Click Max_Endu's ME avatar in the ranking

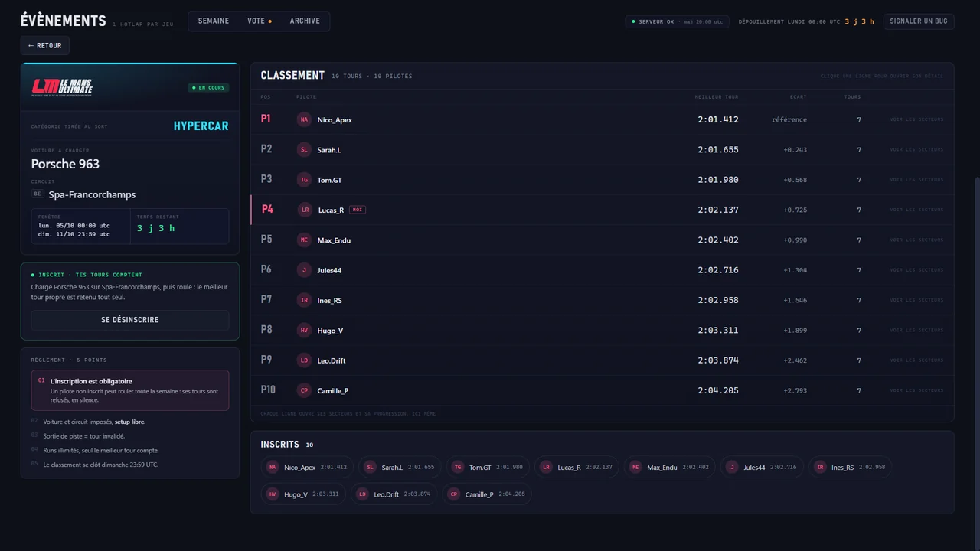(304, 240)
